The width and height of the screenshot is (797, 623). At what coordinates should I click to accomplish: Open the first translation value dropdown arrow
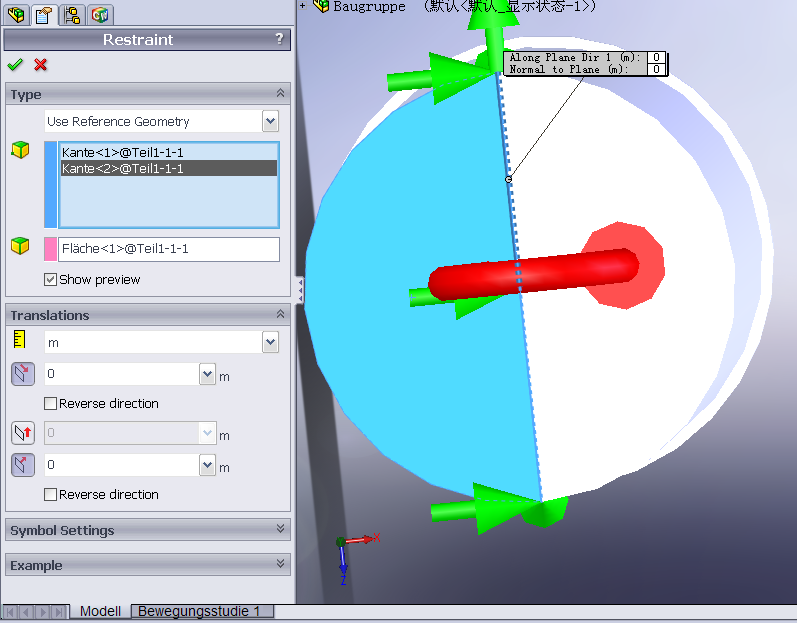tap(207, 374)
